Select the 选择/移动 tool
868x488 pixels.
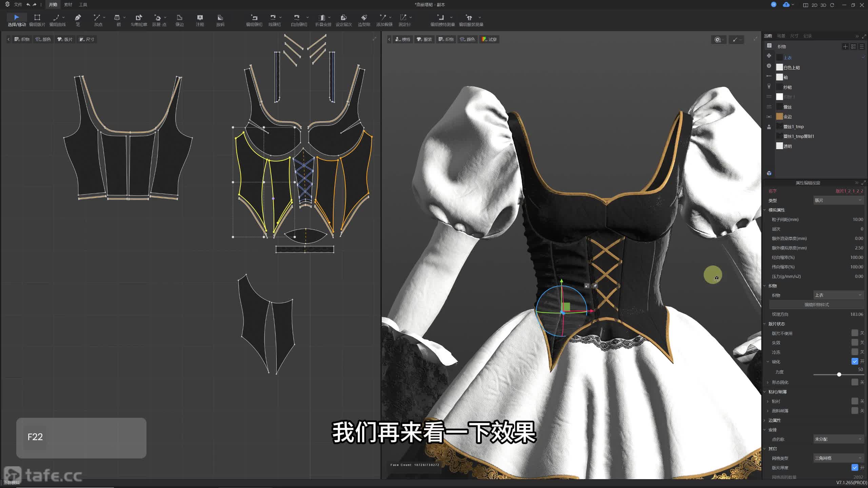click(17, 20)
